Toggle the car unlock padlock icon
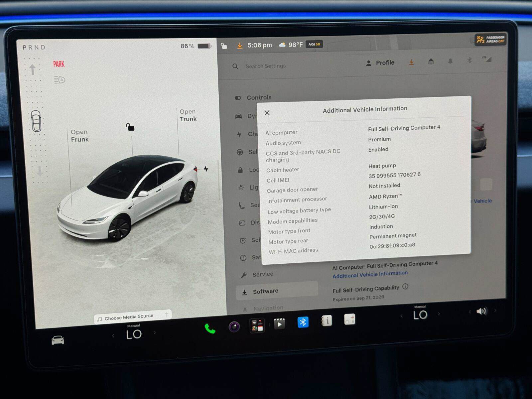The width and height of the screenshot is (532, 399). point(130,127)
